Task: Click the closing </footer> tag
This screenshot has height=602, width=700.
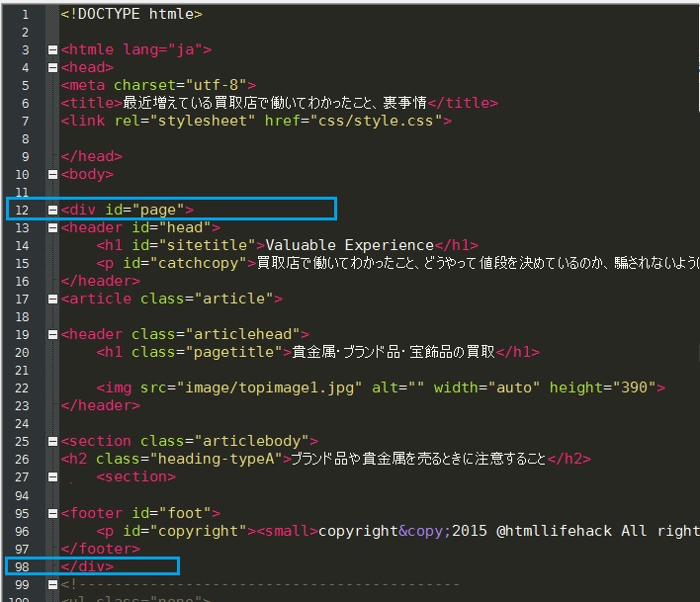Action: click(101, 549)
